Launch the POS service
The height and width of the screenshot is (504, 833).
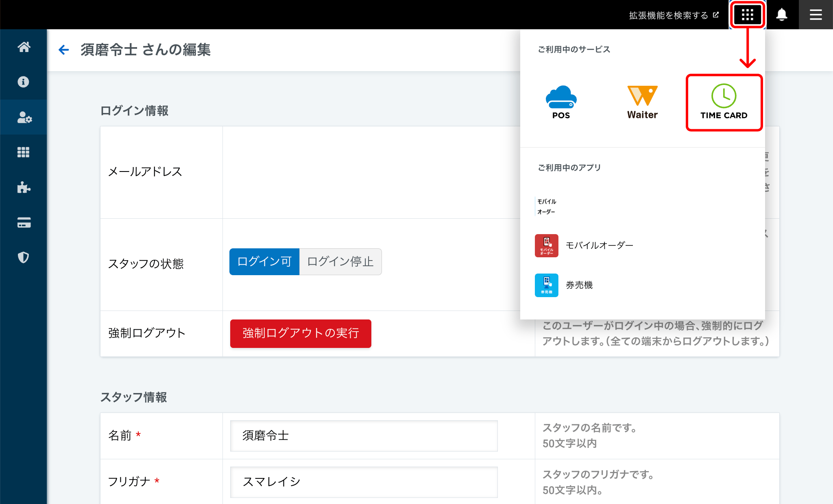click(561, 102)
